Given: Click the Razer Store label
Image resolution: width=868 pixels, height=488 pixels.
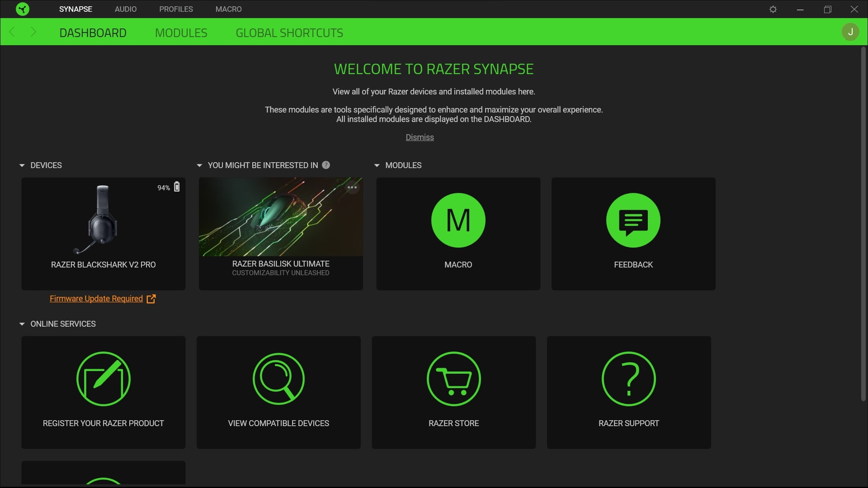Looking at the screenshot, I should tap(454, 423).
